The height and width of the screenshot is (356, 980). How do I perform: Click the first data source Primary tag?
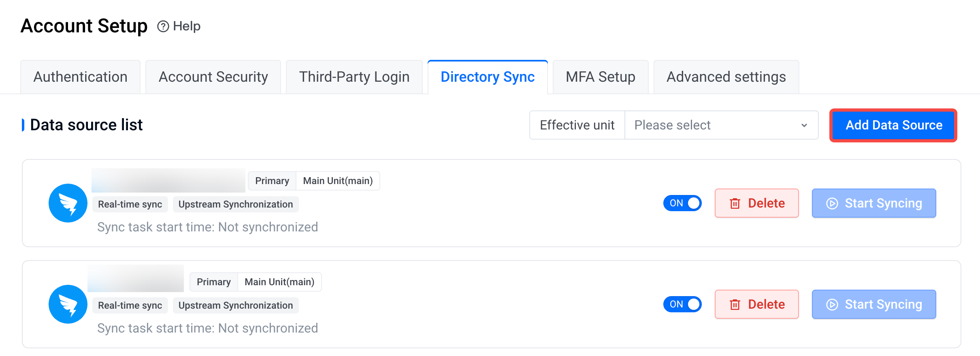click(x=272, y=181)
